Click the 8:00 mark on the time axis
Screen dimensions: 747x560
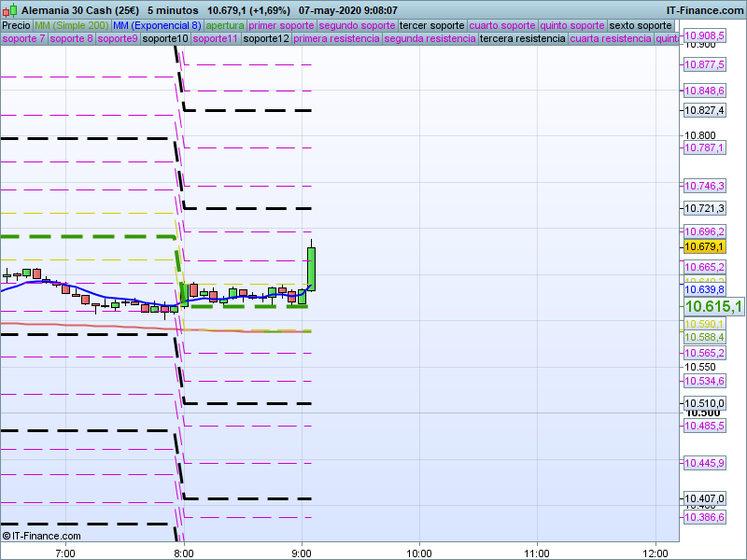[x=184, y=552]
